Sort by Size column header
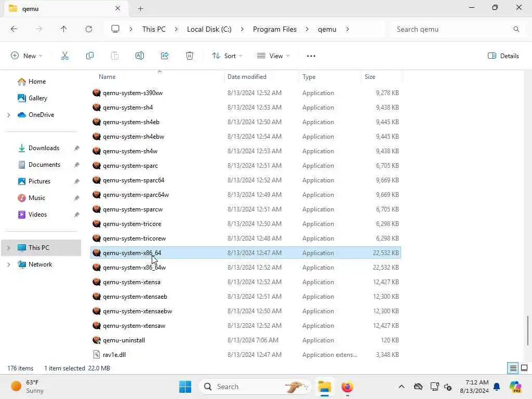This screenshot has width=532, height=399. pos(382,77)
